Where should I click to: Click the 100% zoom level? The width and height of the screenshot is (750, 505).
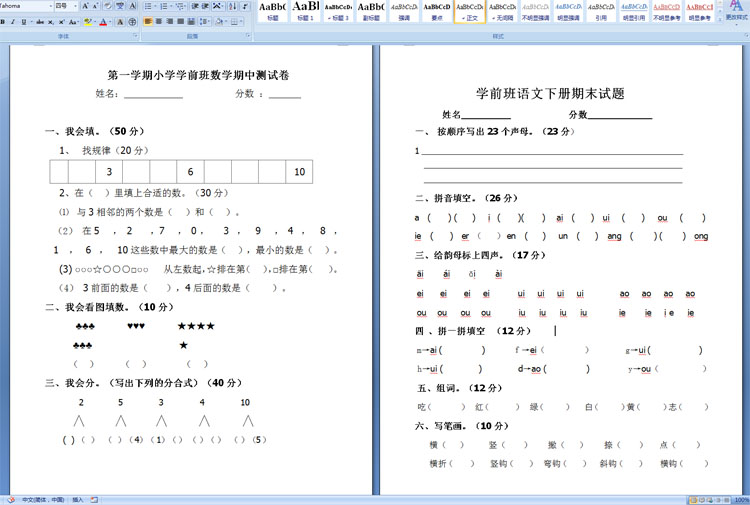click(741, 500)
